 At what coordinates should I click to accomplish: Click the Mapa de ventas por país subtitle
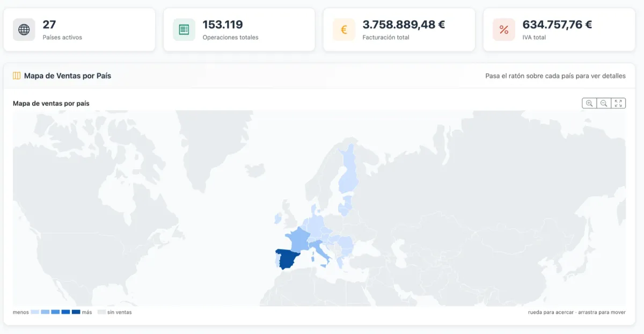click(51, 103)
